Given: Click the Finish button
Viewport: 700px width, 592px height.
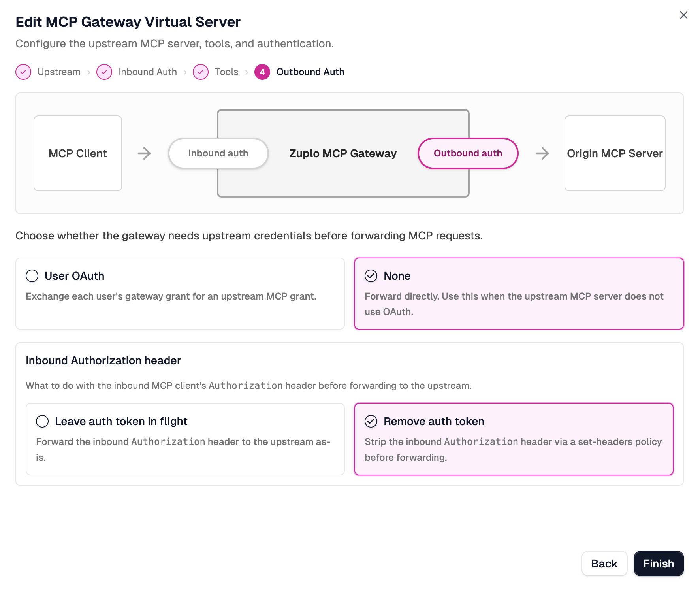Looking at the screenshot, I should [x=659, y=564].
